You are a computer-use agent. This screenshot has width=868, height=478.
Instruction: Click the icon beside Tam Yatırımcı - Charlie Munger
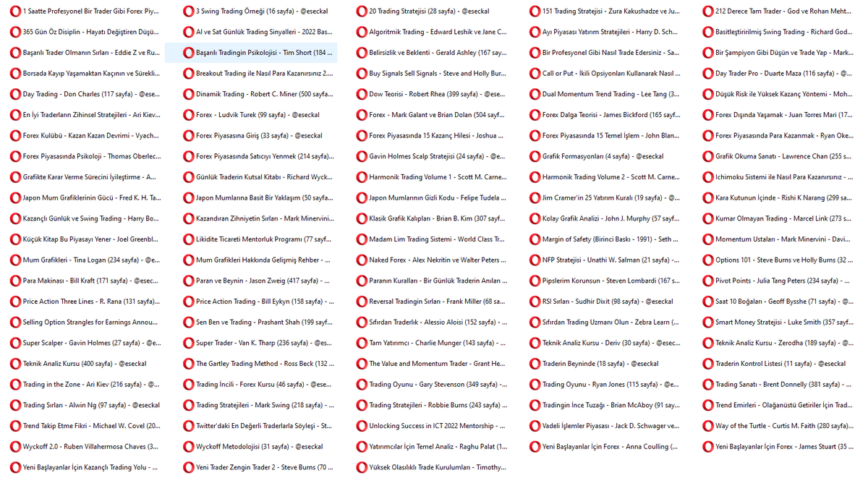pos(362,343)
